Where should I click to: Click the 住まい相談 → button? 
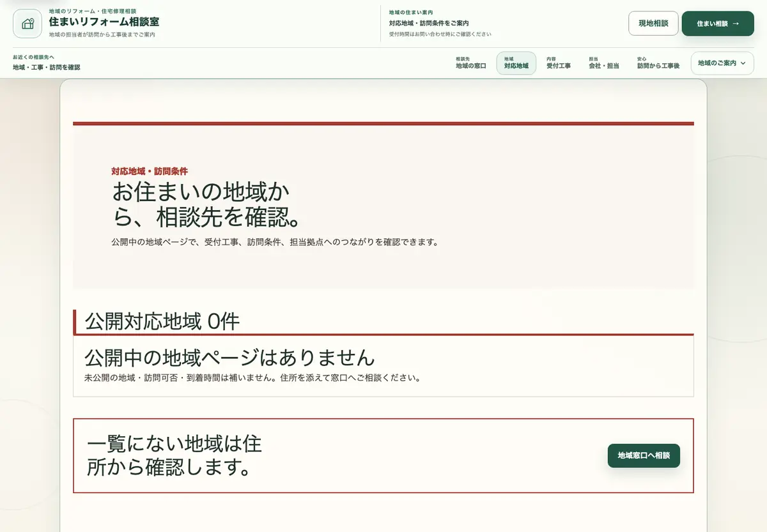click(718, 23)
